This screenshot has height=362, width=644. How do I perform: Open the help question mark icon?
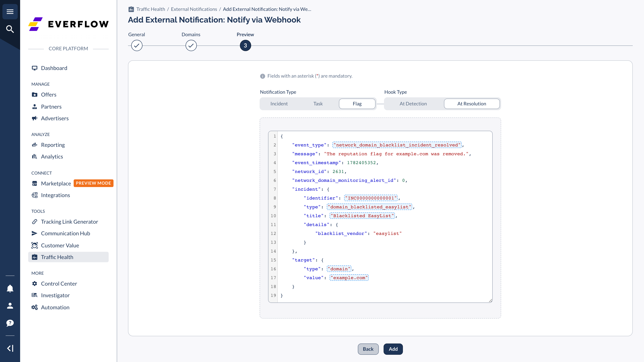[10, 323]
